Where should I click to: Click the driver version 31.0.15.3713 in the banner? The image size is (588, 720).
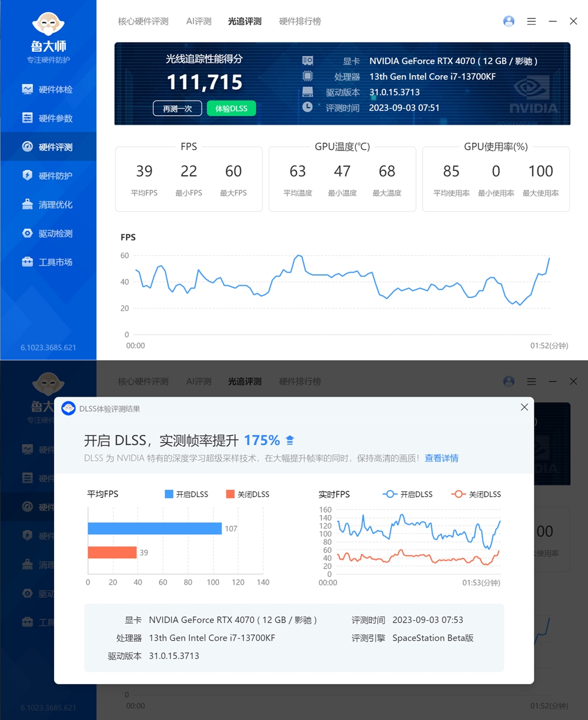(x=394, y=92)
